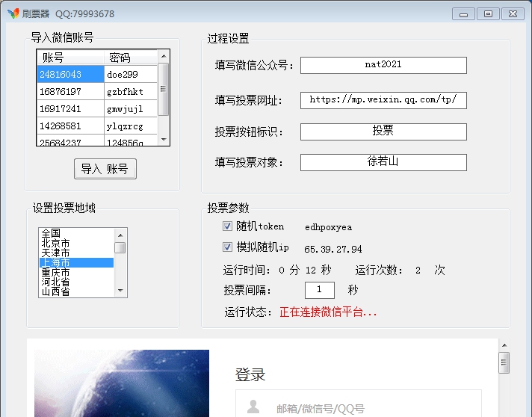Select account row 16917241
The height and width of the screenshot is (417, 532).
[70, 108]
